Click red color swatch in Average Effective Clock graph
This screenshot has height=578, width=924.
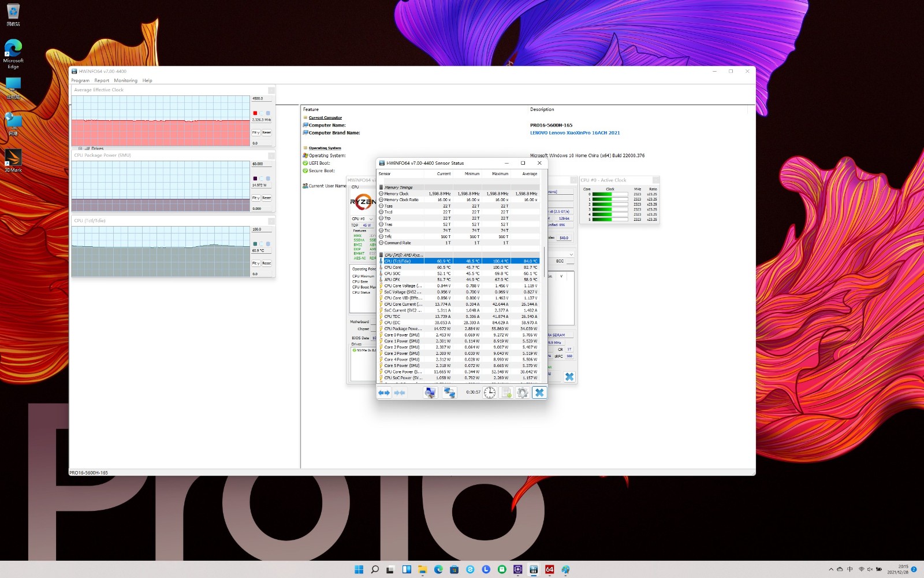(x=255, y=113)
